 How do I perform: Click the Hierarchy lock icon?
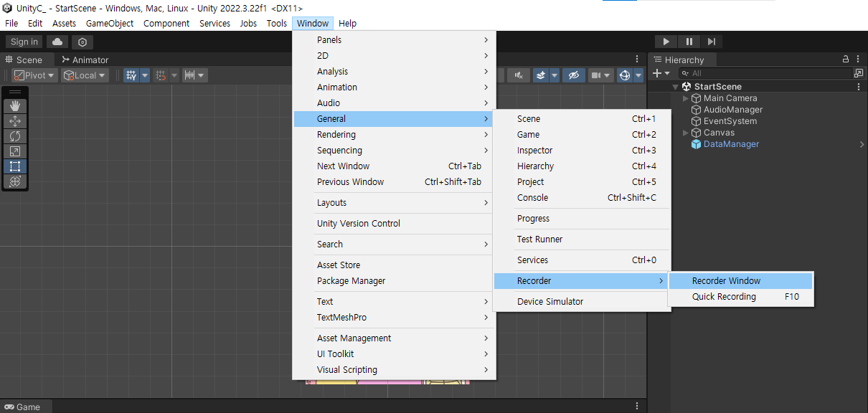(x=846, y=60)
